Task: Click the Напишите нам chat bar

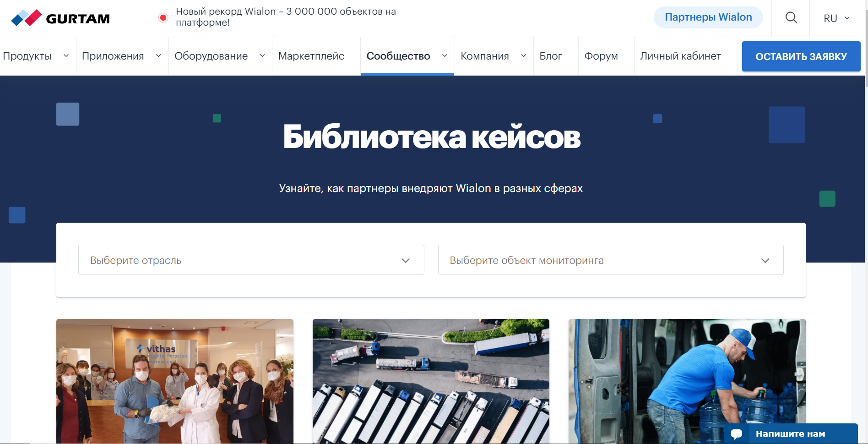Action: pos(791,433)
